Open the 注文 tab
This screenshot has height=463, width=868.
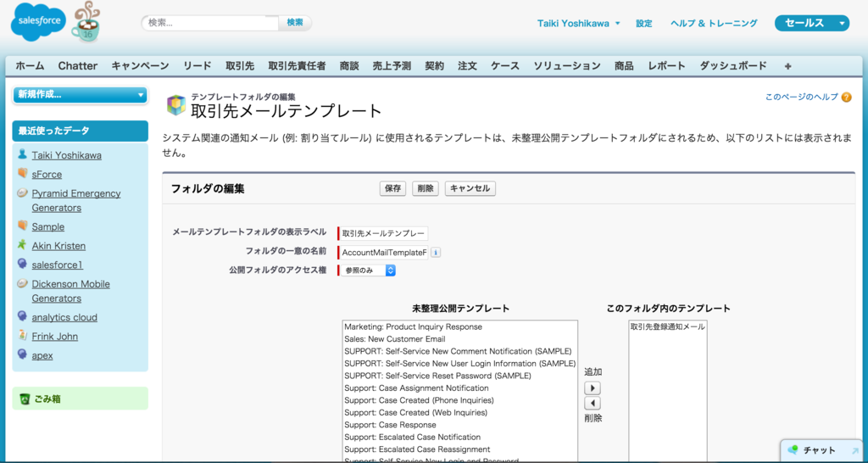(467, 66)
